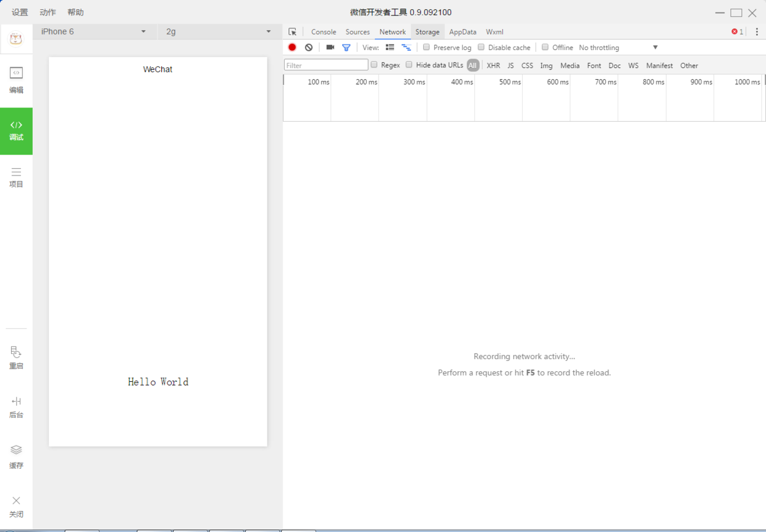This screenshot has width=766, height=532.
Task: Toggle the network filter funnel icon
Action: coord(347,47)
